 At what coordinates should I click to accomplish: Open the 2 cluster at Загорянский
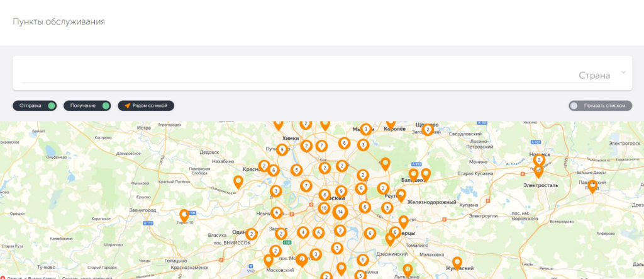[428, 130]
